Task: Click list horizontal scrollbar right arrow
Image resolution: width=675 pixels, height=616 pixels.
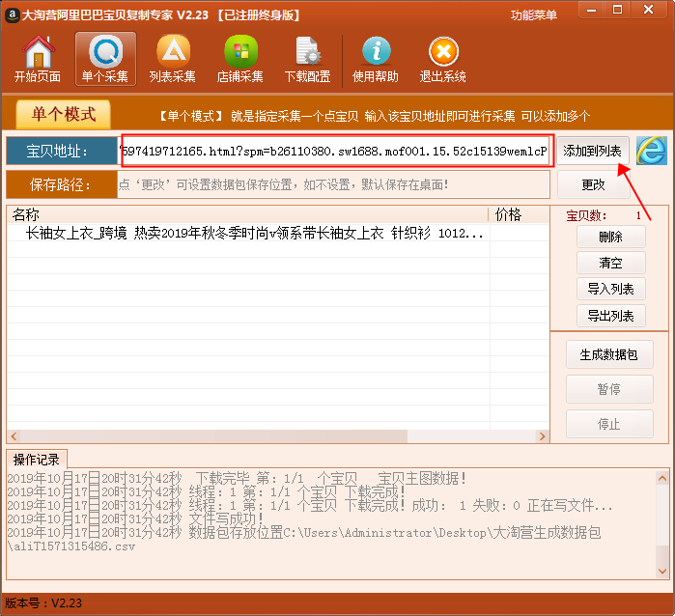Action: click(x=543, y=436)
